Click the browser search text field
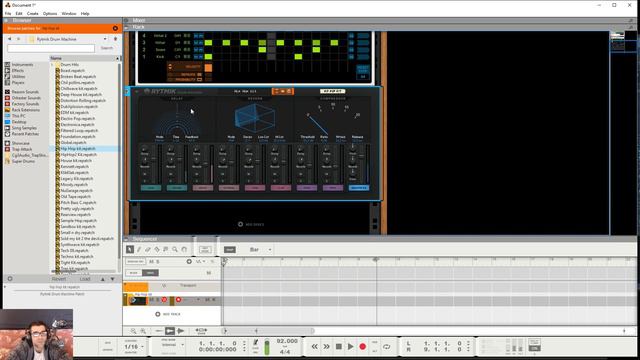This screenshot has height=360, width=640. tap(51, 48)
